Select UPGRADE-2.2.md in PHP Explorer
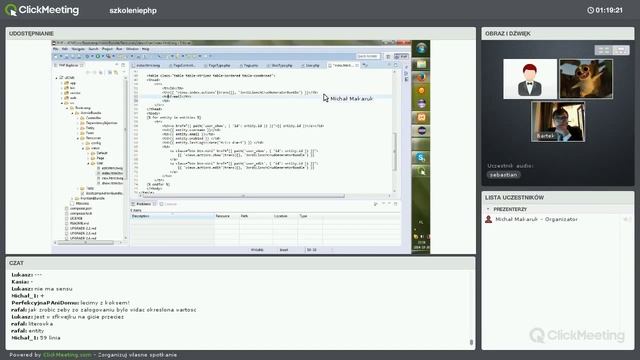Image resolution: width=640 pixels, height=360 pixels. click(x=83, y=229)
